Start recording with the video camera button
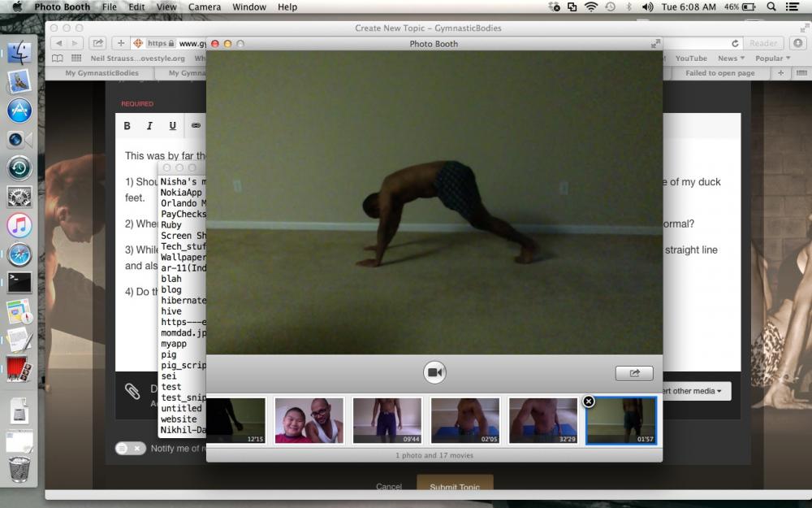The image size is (812, 508). pyautogui.click(x=434, y=372)
